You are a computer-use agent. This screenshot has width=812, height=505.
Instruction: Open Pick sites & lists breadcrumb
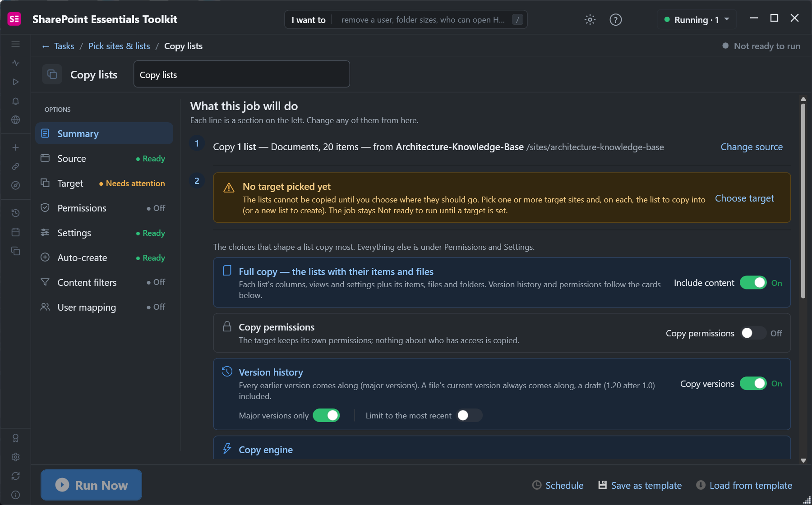119,46
